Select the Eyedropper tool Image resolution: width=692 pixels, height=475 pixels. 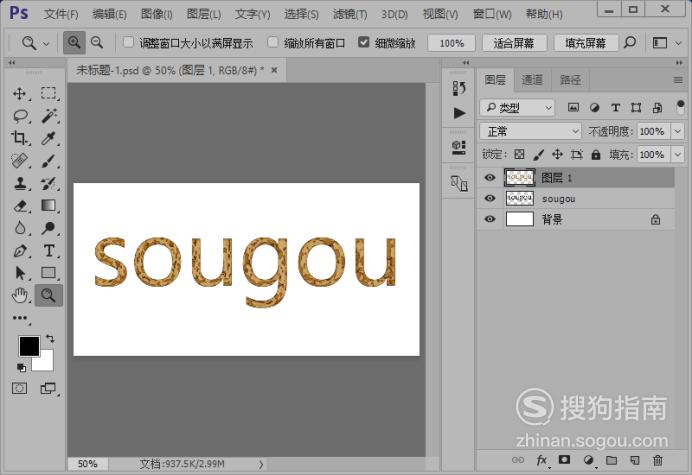point(49,138)
